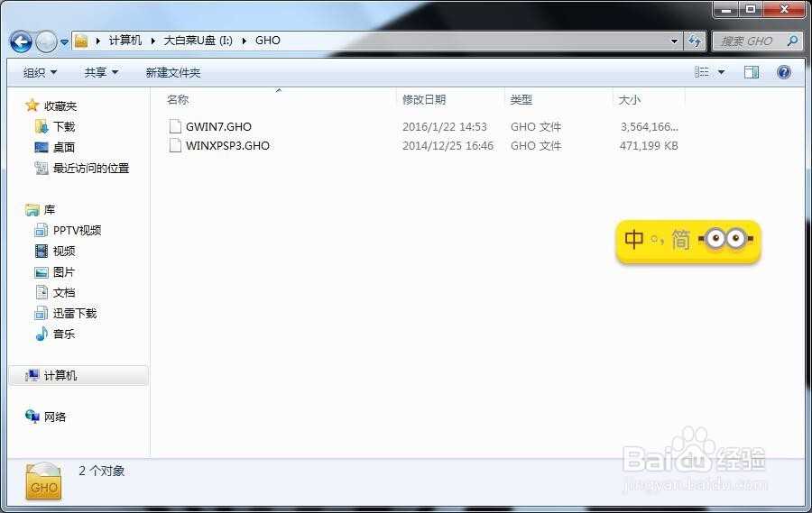
Task: Click the 3,564,166... size cell
Action: click(650, 126)
